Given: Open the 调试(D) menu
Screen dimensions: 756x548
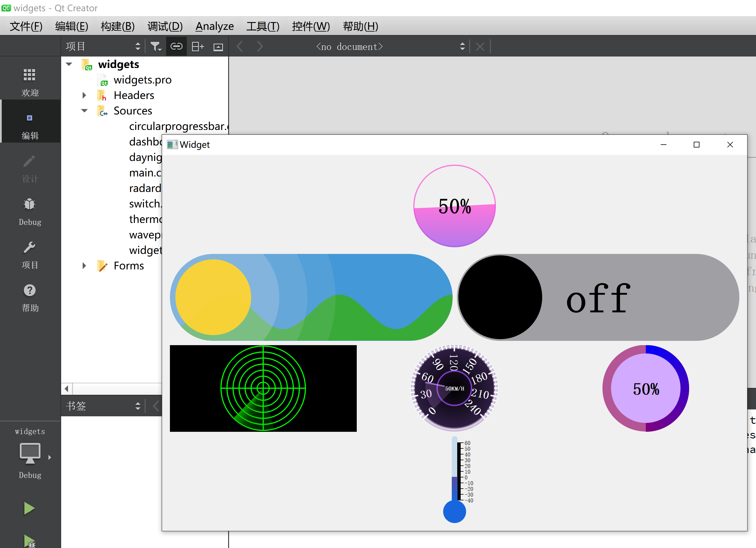Looking at the screenshot, I should pos(165,26).
